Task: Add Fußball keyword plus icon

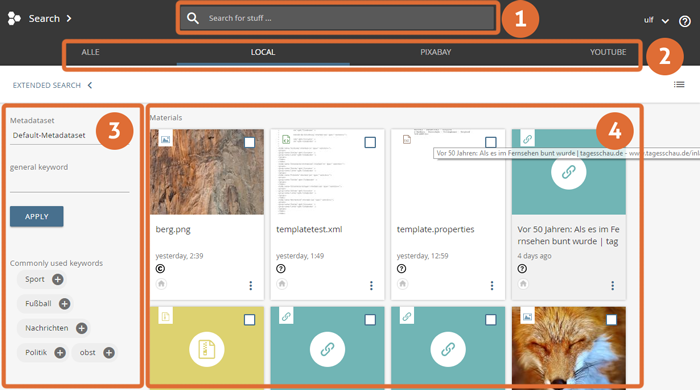Action: (x=64, y=304)
